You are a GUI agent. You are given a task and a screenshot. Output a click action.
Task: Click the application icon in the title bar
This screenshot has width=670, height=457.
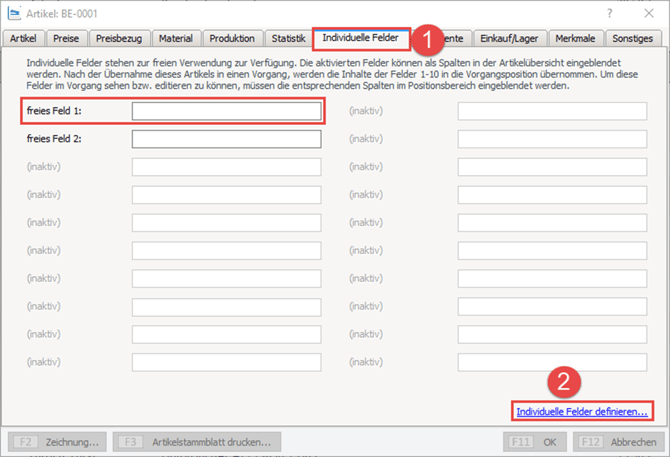(x=15, y=13)
